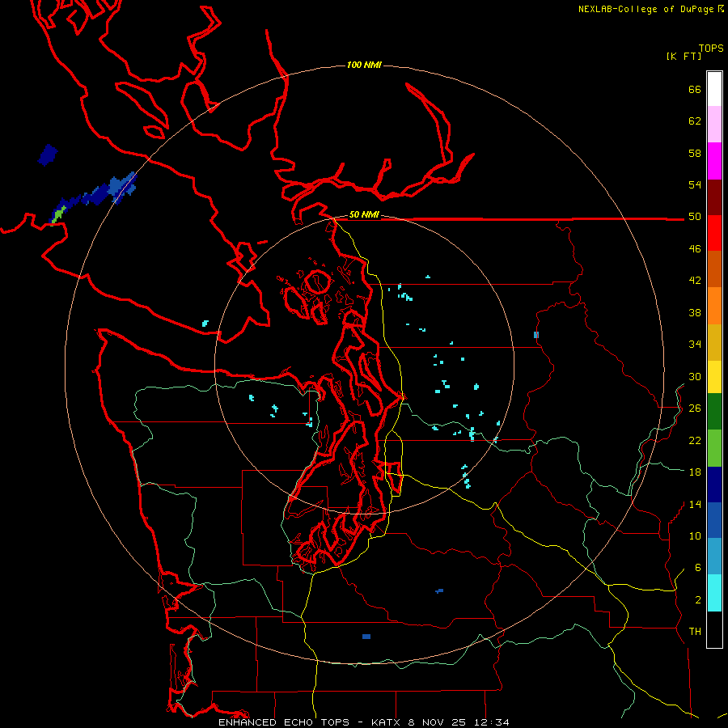Click the black TH threshold swatch

[x=714, y=629]
